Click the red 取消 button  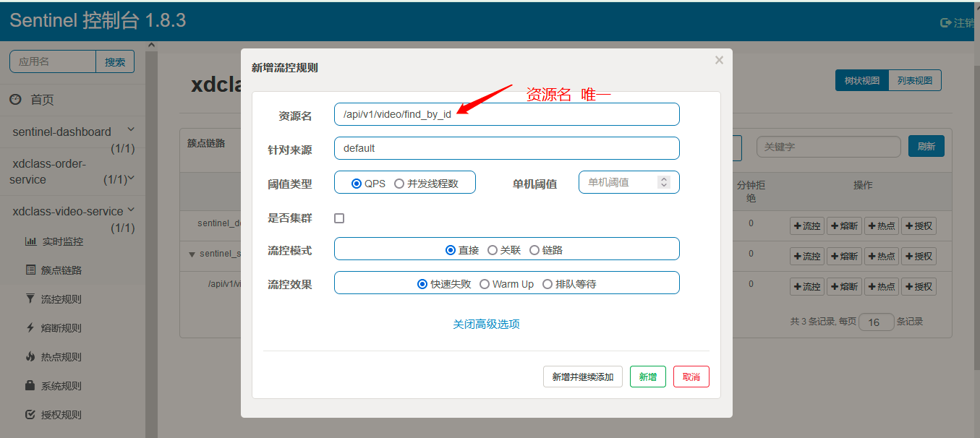point(691,377)
